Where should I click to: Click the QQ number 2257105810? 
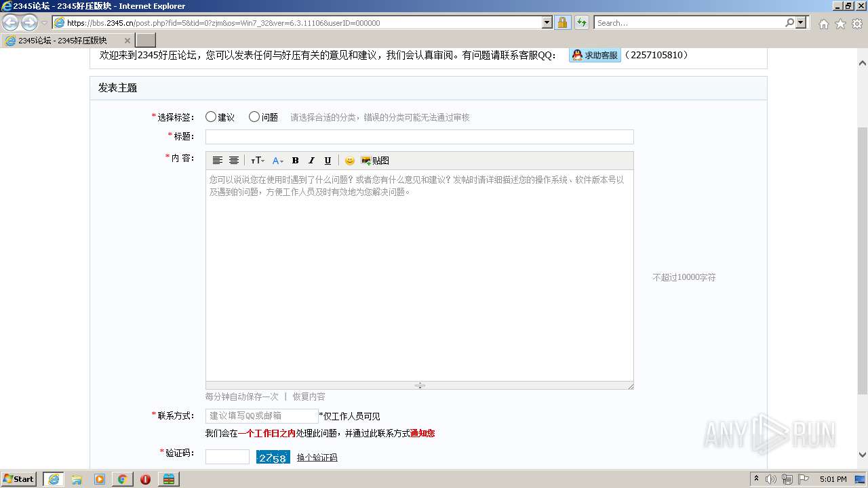coord(657,55)
